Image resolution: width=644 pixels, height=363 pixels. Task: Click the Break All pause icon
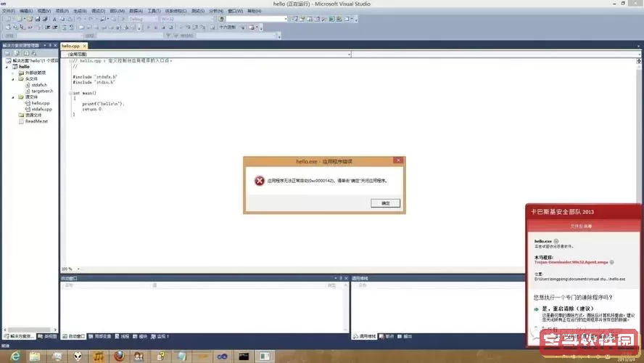156,28
